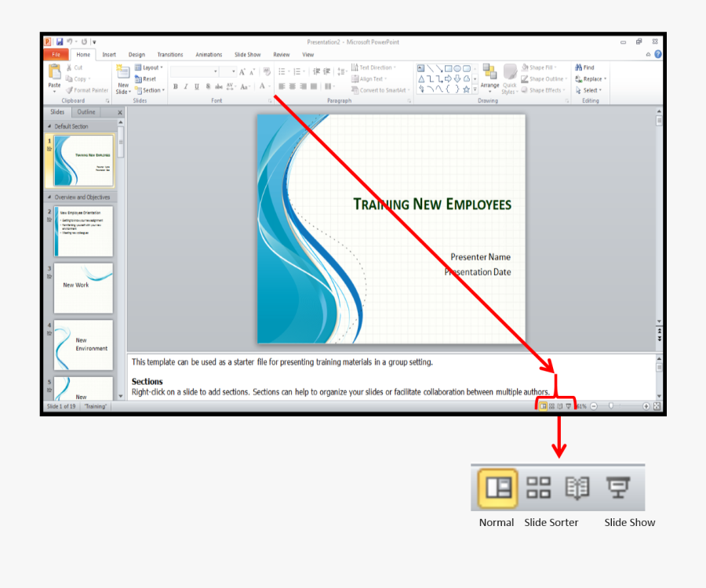Viewport: 706px width, 588px height.
Task: Click the Reset button in the Slides group
Action: pyautogui.click(x=145, y=78)
